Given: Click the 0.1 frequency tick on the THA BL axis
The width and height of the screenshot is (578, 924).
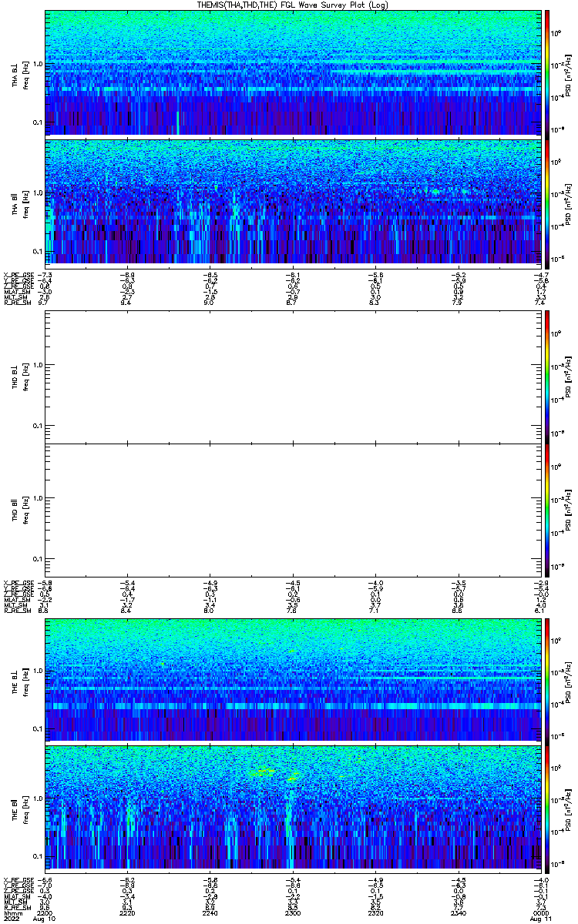Looking at the screenshot, I should pyautogui.click(x=39, y=122).
